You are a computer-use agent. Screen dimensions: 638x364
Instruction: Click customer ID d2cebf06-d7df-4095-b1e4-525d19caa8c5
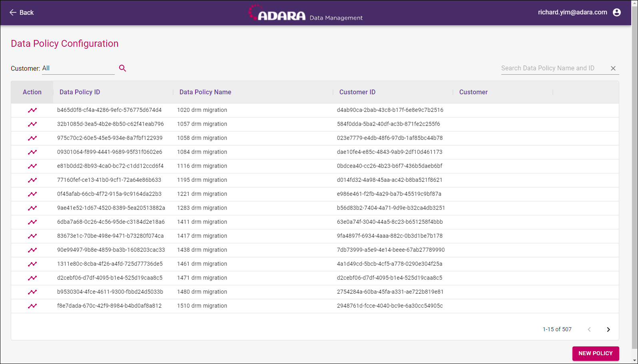pyautogui.click(x=390, y=278)
